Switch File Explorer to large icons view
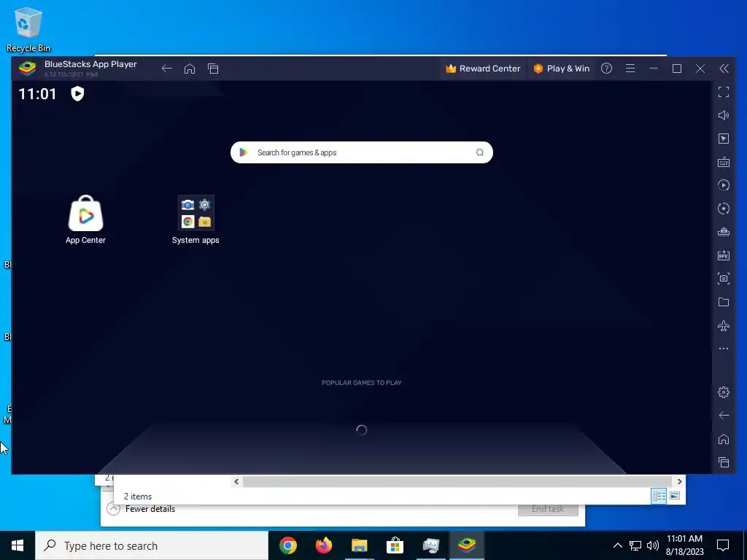Image resolution: width=747 pixels, height=560 pixels. tap(675, 496)
